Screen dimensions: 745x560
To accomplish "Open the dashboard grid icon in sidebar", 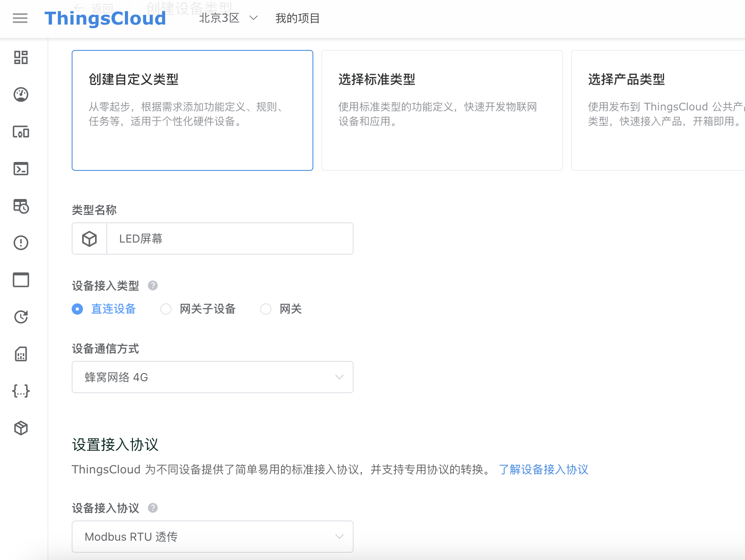I will (x=21, y=57).
